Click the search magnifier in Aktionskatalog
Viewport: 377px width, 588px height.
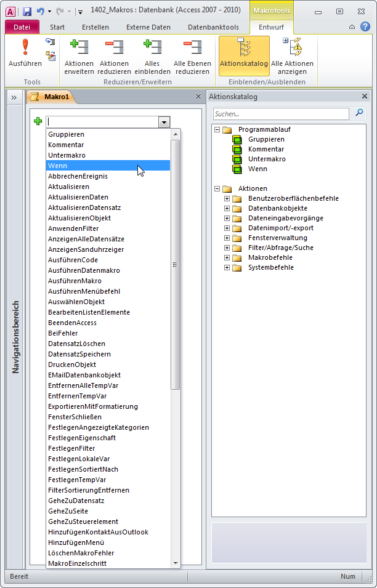(x=360, y=113)
